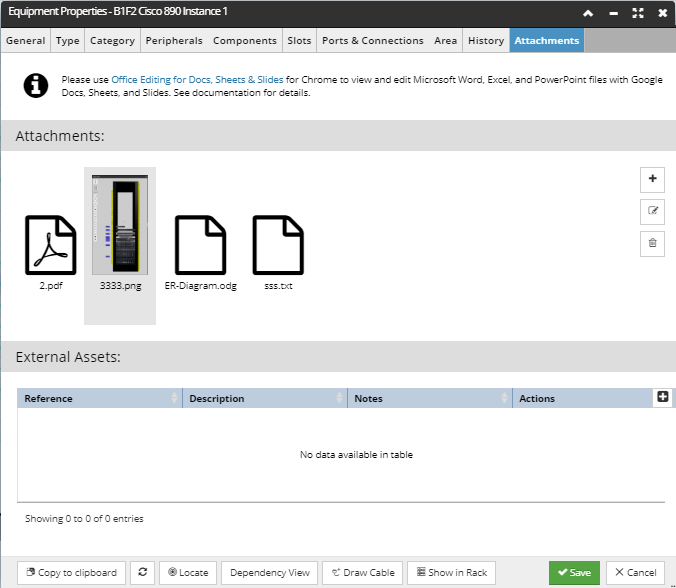Open the Category tab

tap(113, 41)
